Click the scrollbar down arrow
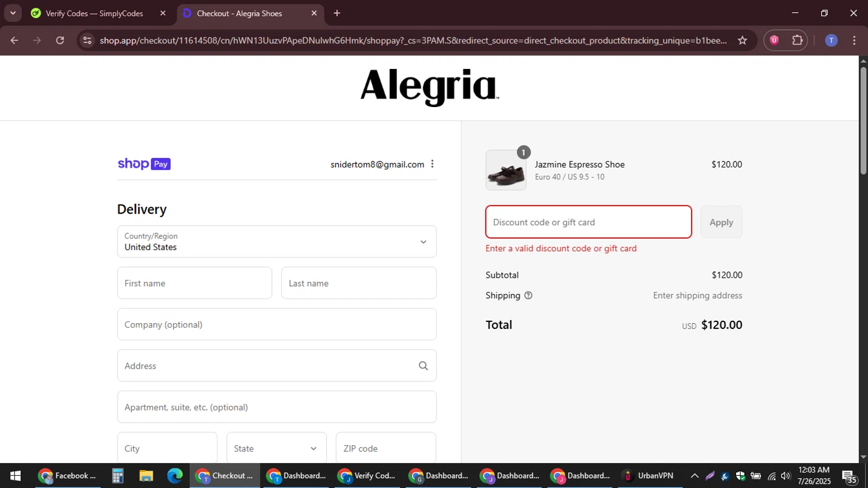 (x=863, y=457)
